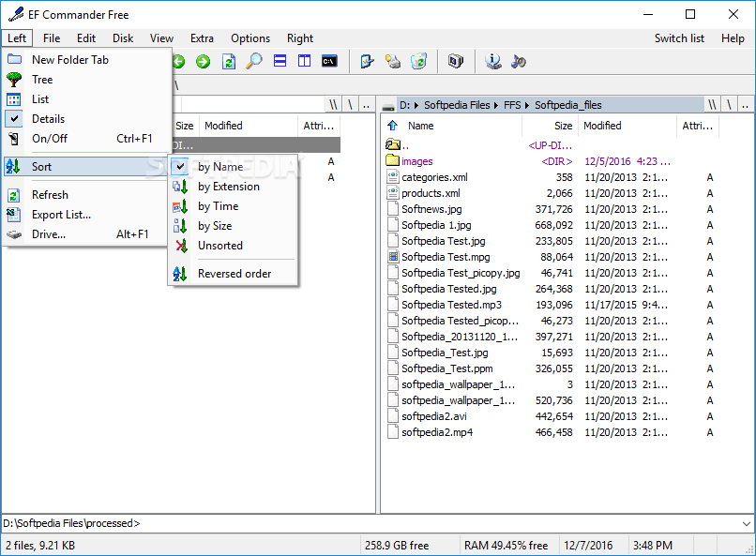Click right pane Name column header

(453, 126)
